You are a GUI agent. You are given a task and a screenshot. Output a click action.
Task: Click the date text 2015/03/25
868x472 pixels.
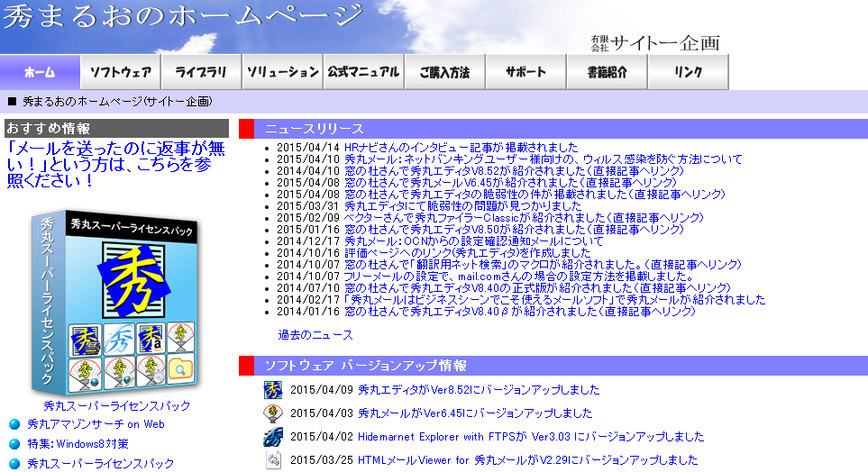coord(322,459)
